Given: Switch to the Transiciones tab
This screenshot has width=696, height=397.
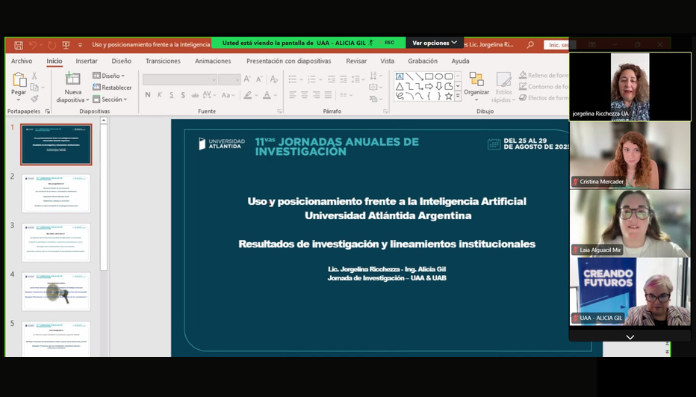Looking at the screenshot, I should (x=163, y=61).
